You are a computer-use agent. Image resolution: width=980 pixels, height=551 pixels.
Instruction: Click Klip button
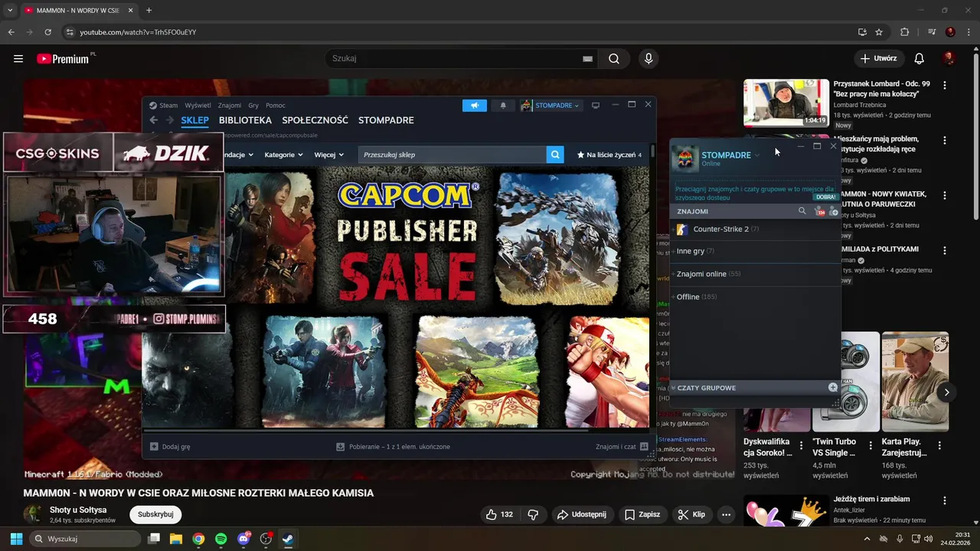click(x=691, y=514)
